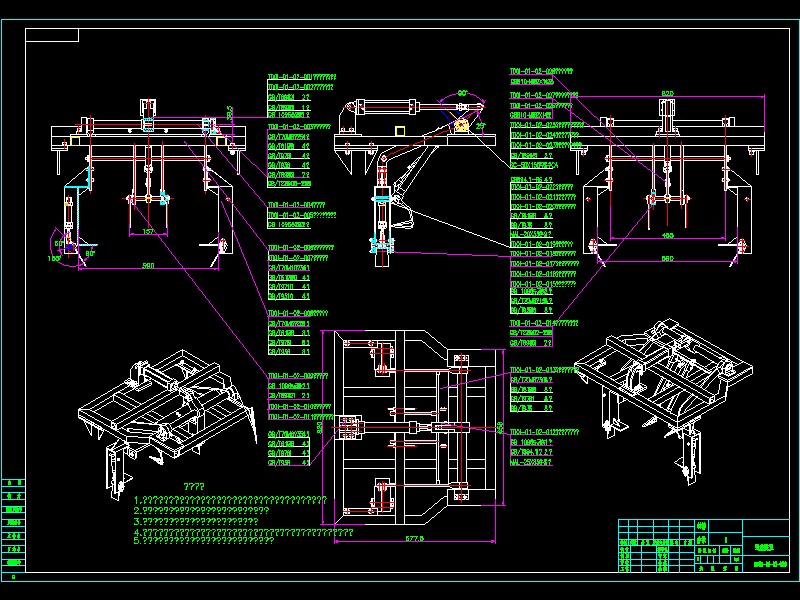Select technical note line 5
Screen dimensions: 800x600
click(204, 540)
